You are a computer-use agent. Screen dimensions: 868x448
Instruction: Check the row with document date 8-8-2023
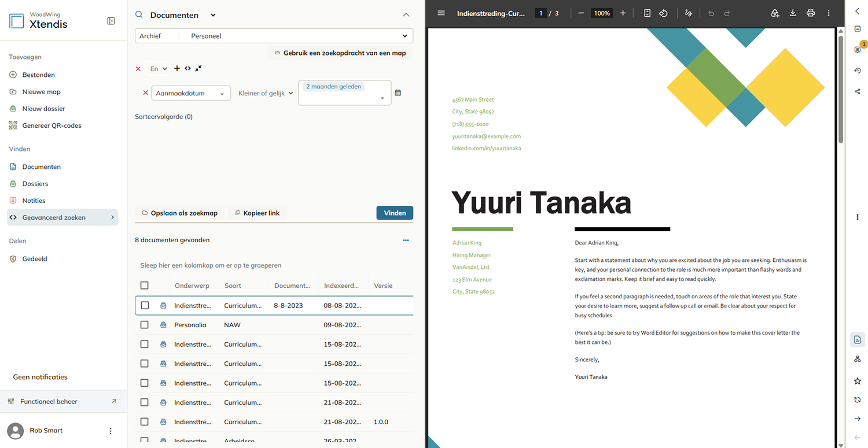pyautogui.click(x=145, y=305)
